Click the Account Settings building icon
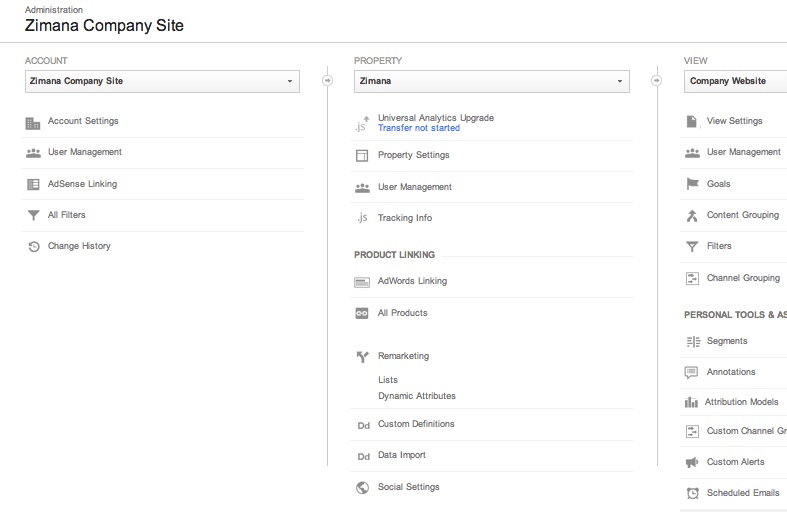This screenshot has width=787, height=512. pyautogui.click(x=33, y=123)
